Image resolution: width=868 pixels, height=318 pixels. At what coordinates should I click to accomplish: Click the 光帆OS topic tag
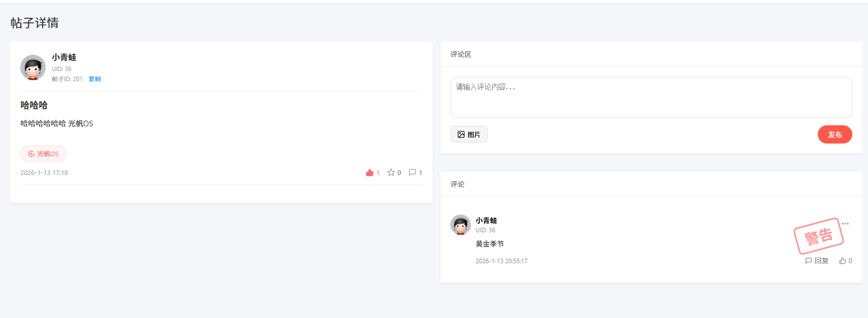(x=44, y=154)
